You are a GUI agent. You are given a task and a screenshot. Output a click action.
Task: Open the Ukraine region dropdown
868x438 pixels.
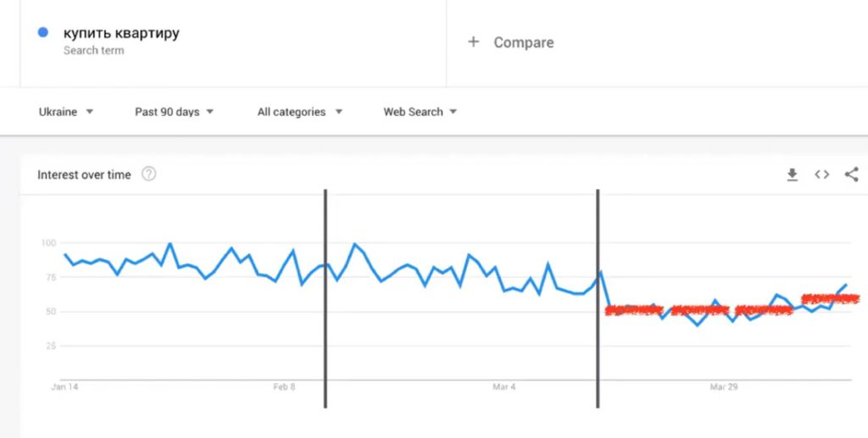point(66,112)
